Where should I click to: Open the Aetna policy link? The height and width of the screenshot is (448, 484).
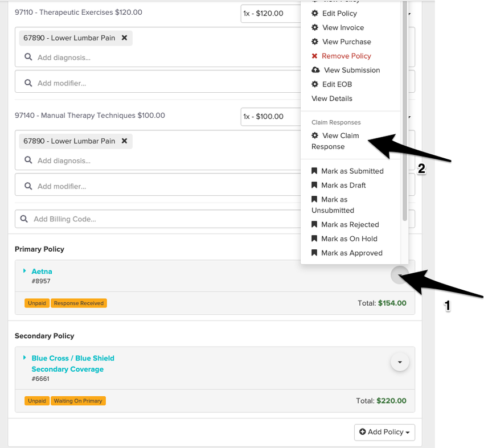pos(42,272)
